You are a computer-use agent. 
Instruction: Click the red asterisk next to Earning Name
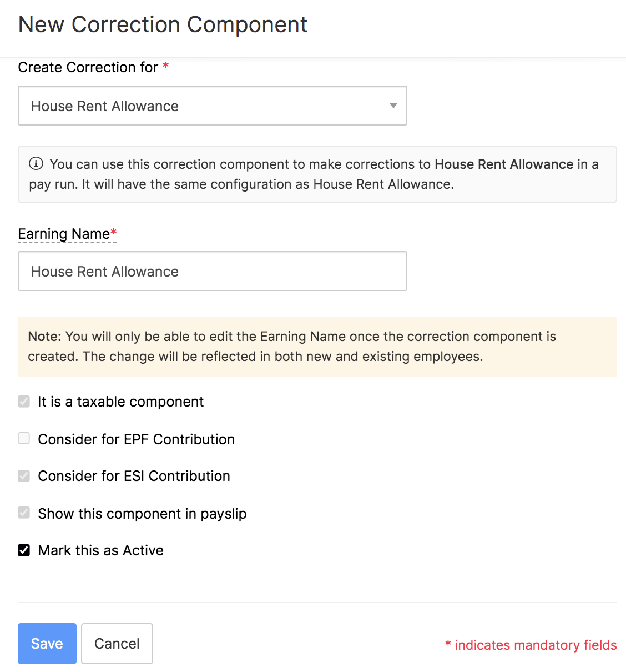point(113,232)
